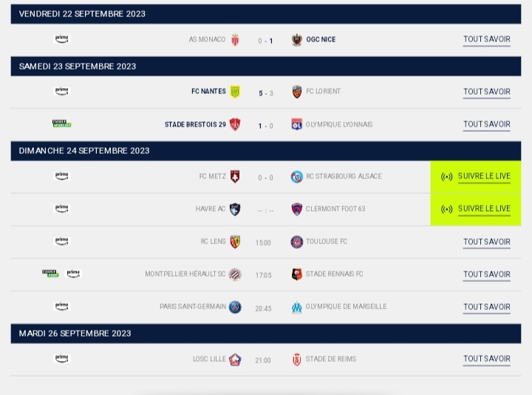This screenshot has width=532, height=395.
Task: Open the Stade Brestois 29 crest
Action: pos(235,125)
